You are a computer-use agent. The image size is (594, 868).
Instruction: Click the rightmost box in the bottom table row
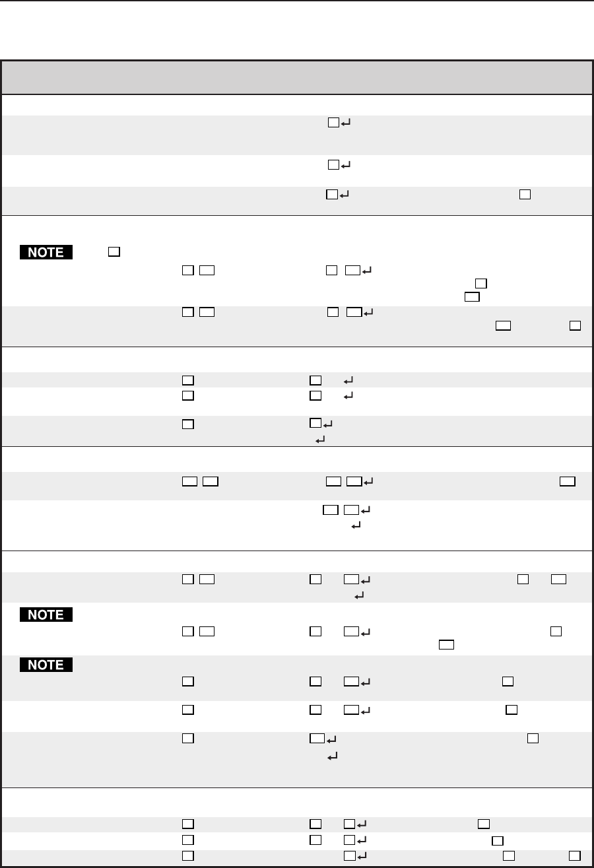tap(576, 856)
